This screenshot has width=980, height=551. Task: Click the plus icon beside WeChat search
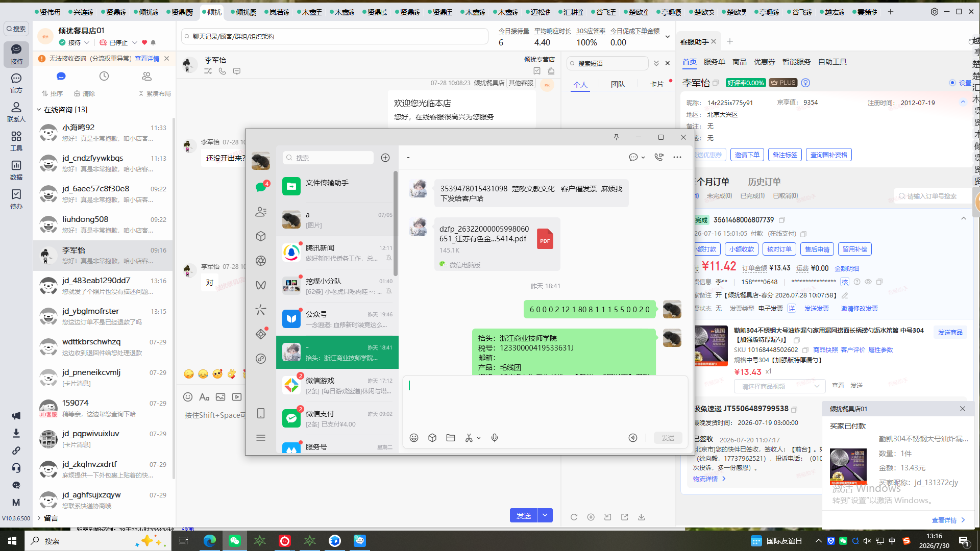tap(385, 158)
